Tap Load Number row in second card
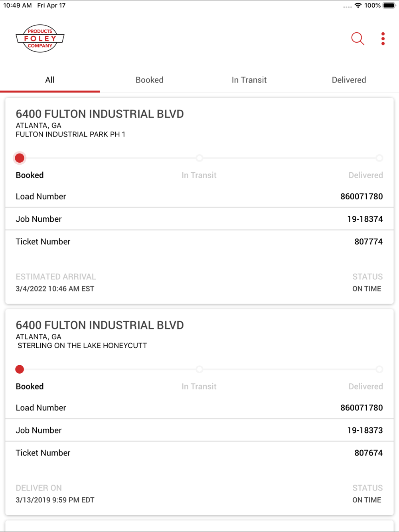The width and height of the screenshot is (399, 532). [199, 408]
